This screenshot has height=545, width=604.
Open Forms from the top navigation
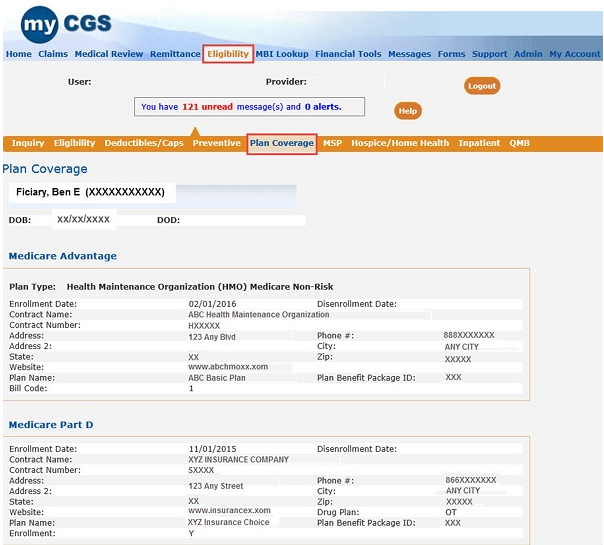click(451, 54)
